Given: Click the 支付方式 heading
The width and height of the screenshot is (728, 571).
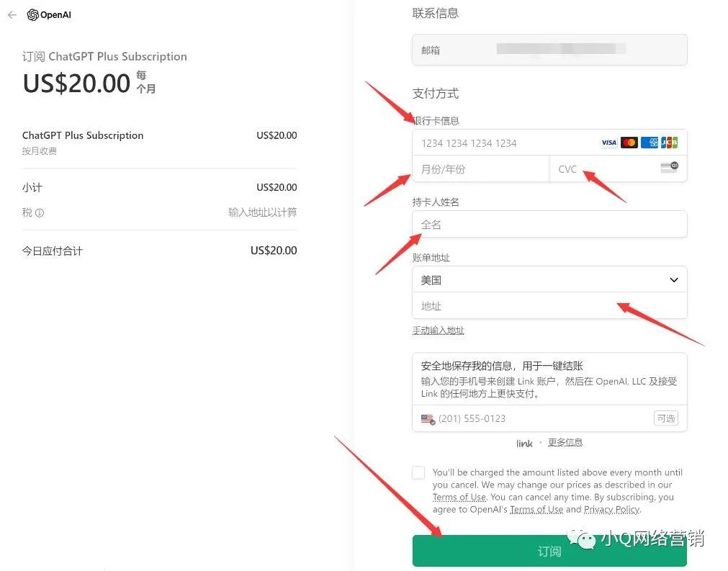Looking at the screenshot, I should click(x=436, y=94).
